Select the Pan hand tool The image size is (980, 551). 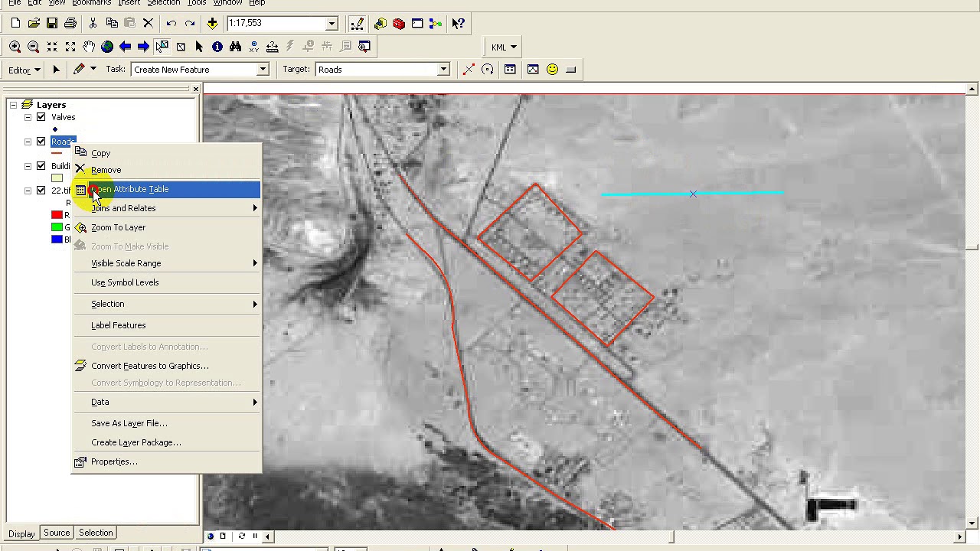click(x=89, y=47)
